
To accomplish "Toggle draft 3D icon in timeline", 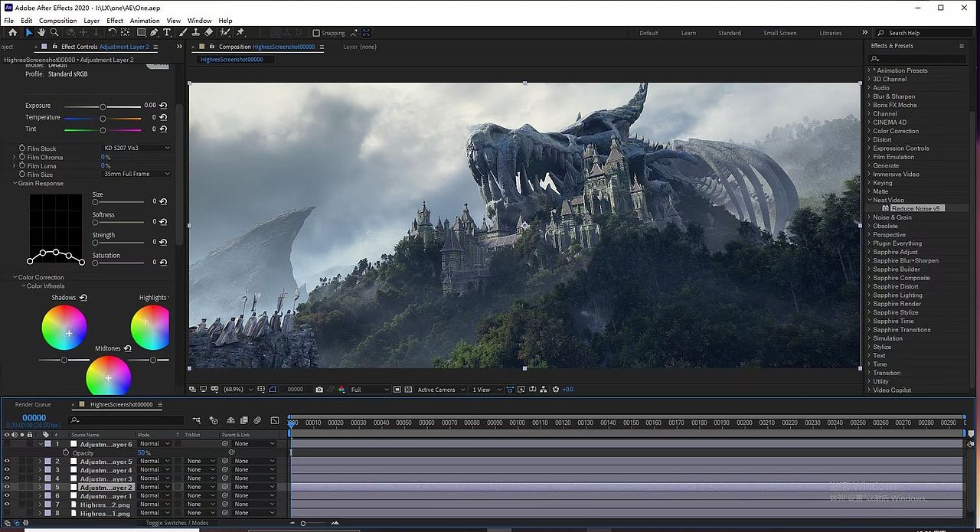I will coord(214,420).
